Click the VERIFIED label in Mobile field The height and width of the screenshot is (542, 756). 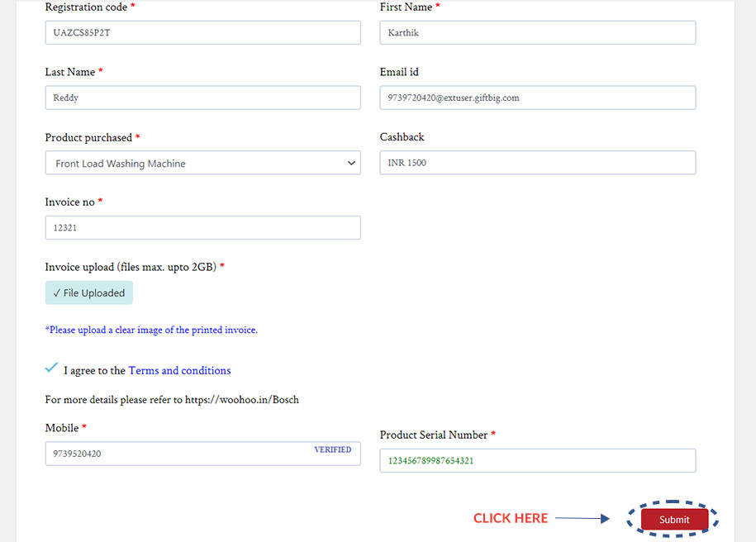point(333,449)
